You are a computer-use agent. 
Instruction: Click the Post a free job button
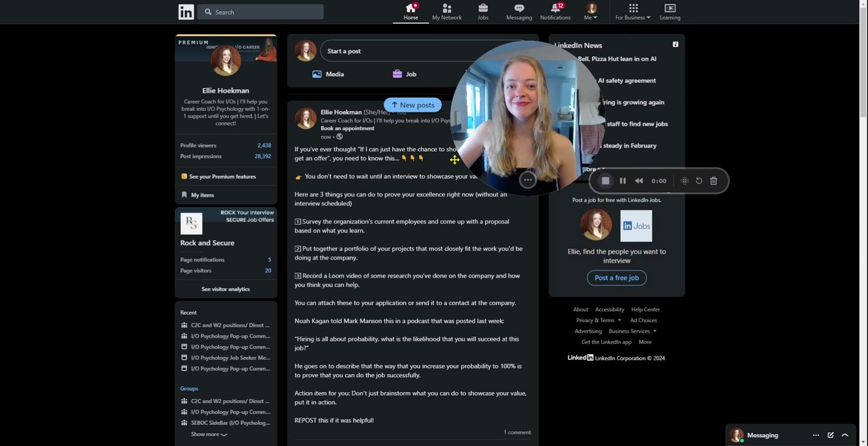pyautogui.click(x=617, y=278)
